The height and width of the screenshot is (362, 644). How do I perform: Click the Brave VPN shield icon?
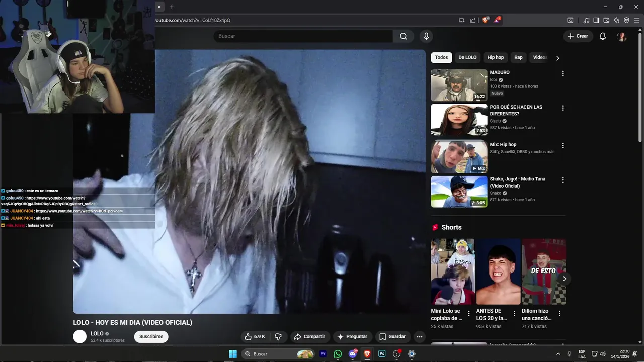tap(626, 20)
